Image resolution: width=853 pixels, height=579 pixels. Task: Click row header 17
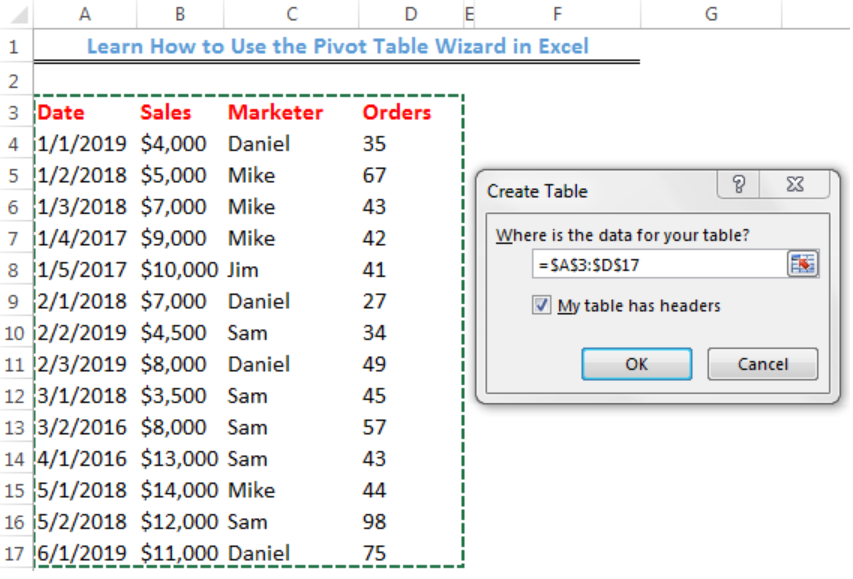(15, 553)
